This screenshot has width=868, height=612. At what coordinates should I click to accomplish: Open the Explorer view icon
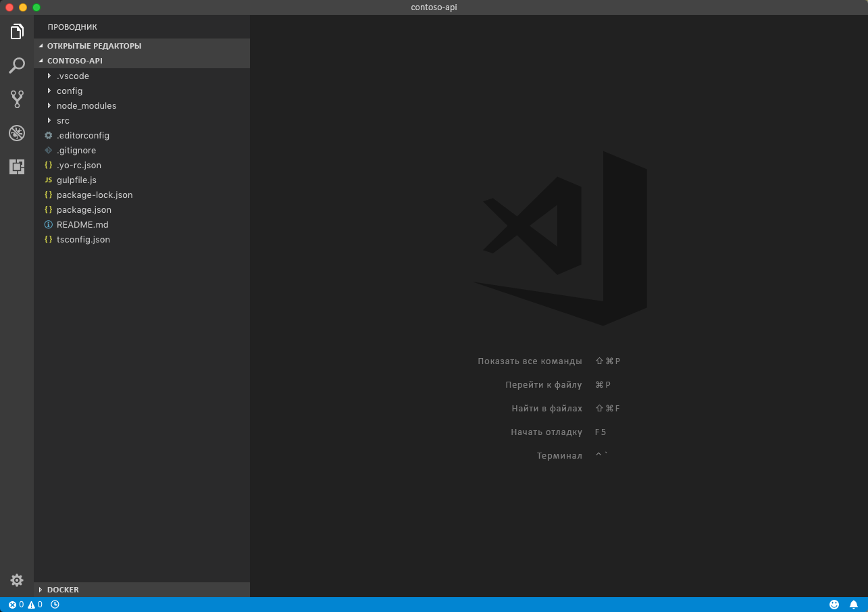click(17, 31)
